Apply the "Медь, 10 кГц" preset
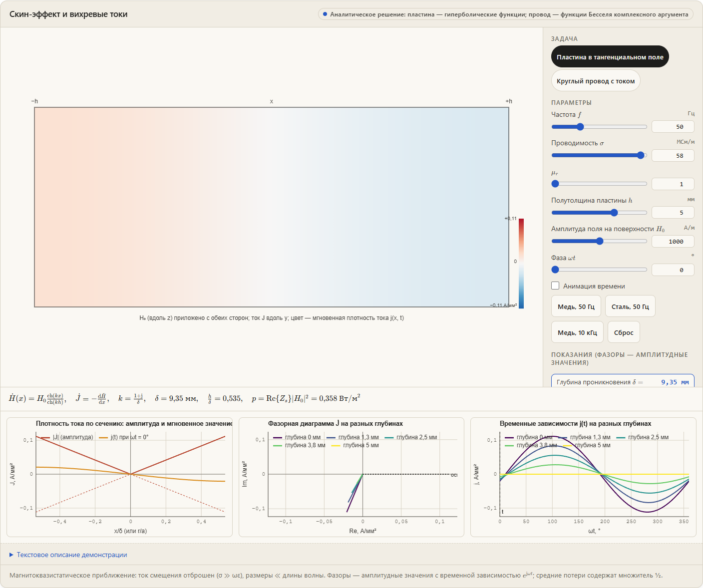Image resolution: width=703 pixels, height=588 pixels. [577, 332]
